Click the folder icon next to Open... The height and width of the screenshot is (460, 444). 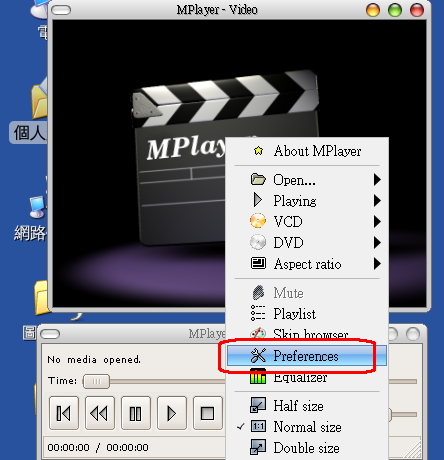point(258,179)
